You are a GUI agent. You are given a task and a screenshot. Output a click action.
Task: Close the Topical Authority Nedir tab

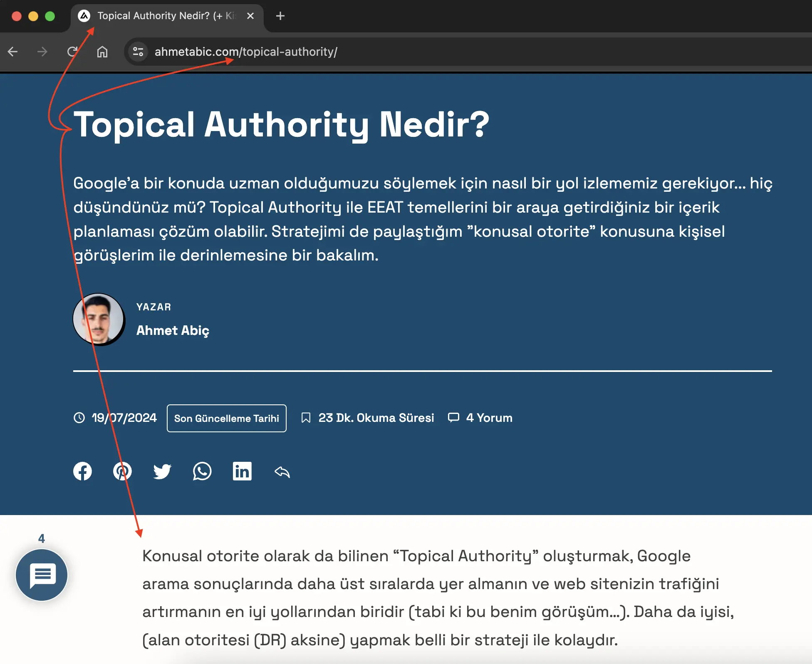[250, 16]
